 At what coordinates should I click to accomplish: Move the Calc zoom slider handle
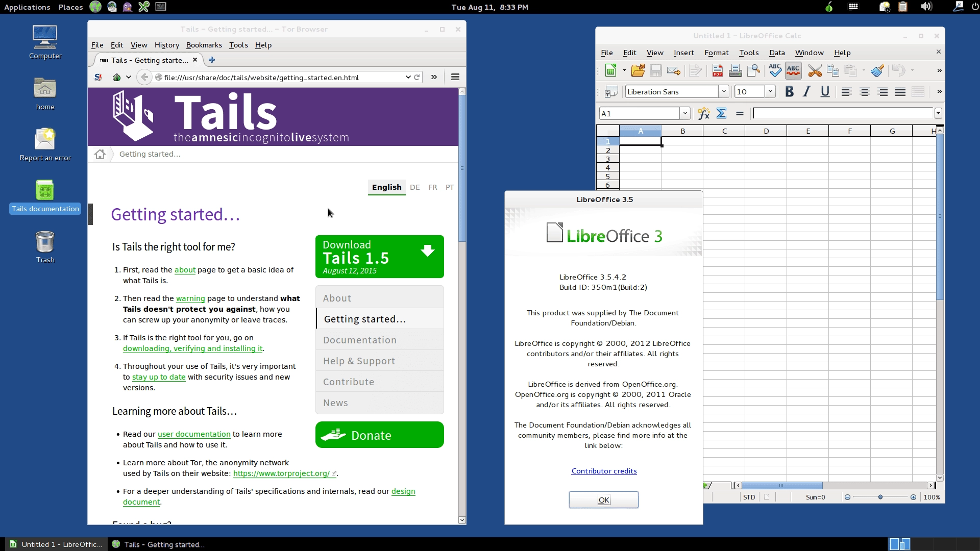[x=880, y=497]
